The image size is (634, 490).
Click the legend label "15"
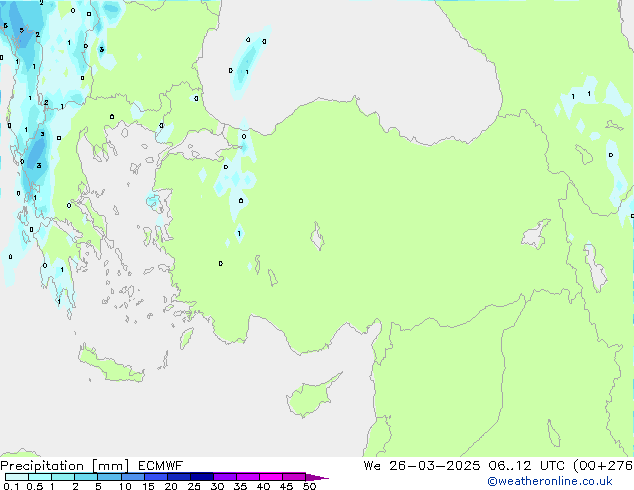(x=148, y=486)
